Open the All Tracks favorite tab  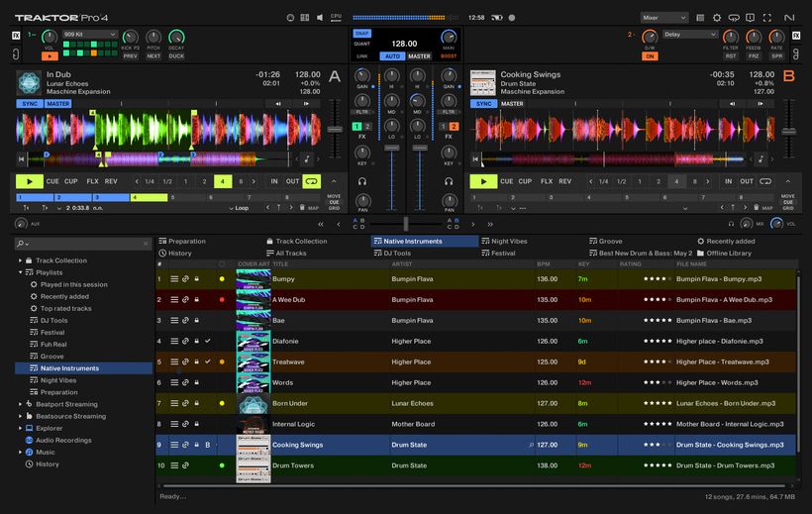pyautogui.click(x=286, y=253)
